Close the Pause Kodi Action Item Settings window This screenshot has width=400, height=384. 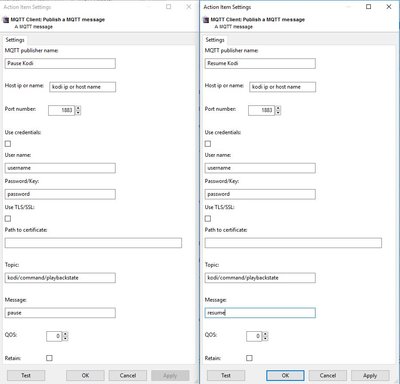click(x=189, y=7)
